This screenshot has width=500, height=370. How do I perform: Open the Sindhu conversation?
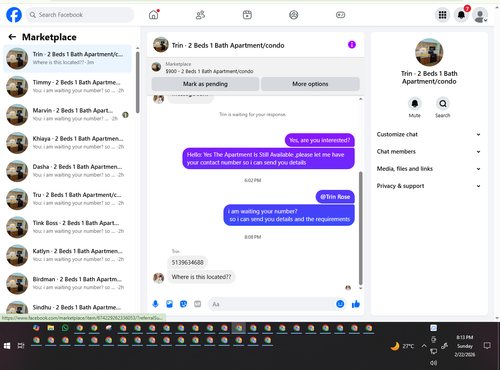(x=67, y=307)
